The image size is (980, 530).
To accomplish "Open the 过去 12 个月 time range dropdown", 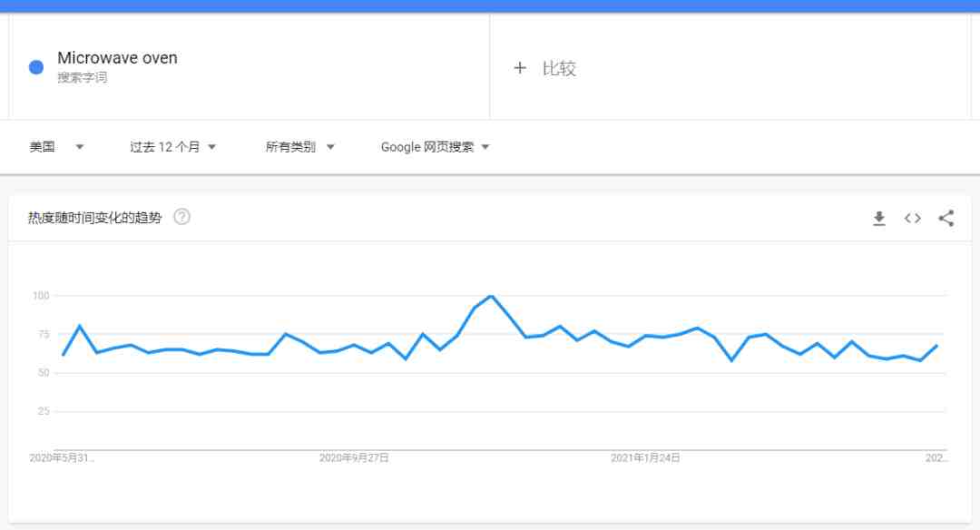I will (172, 147).
